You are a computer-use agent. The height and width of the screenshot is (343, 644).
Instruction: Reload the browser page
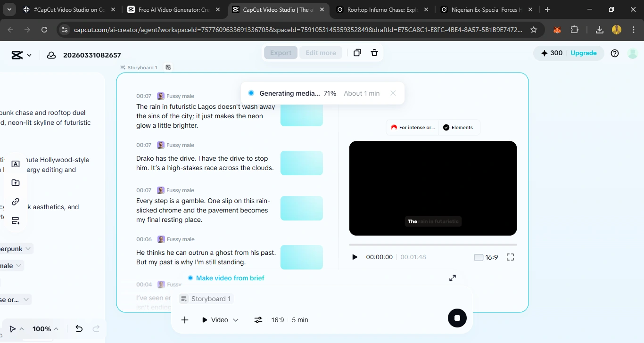tap(44, 30)
